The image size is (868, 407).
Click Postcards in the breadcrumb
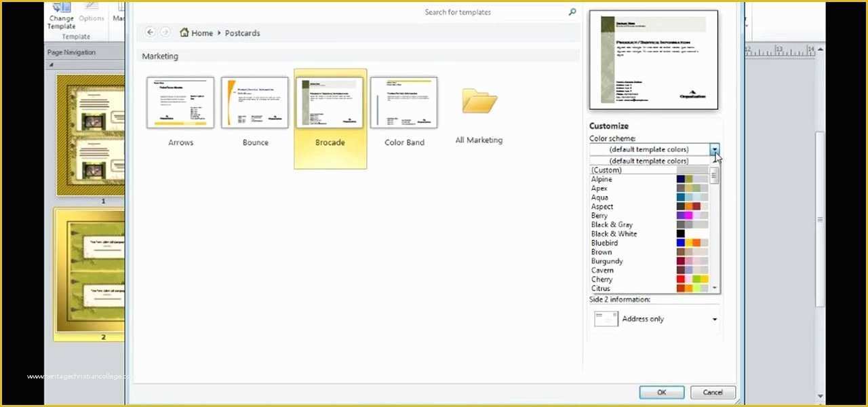242,33
